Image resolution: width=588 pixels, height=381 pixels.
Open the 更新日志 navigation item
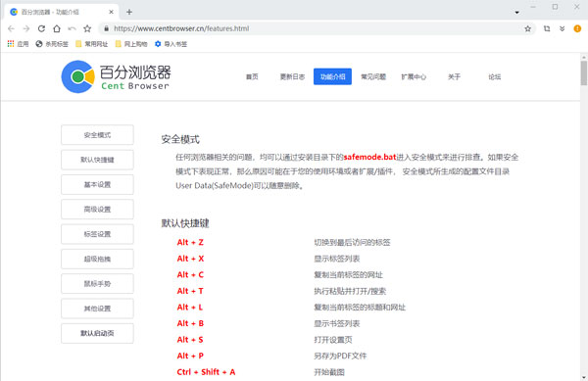point(292,76)
